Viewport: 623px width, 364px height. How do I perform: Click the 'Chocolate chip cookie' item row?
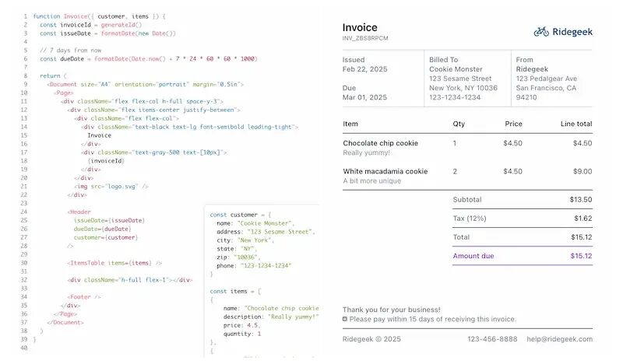point(467,148)
